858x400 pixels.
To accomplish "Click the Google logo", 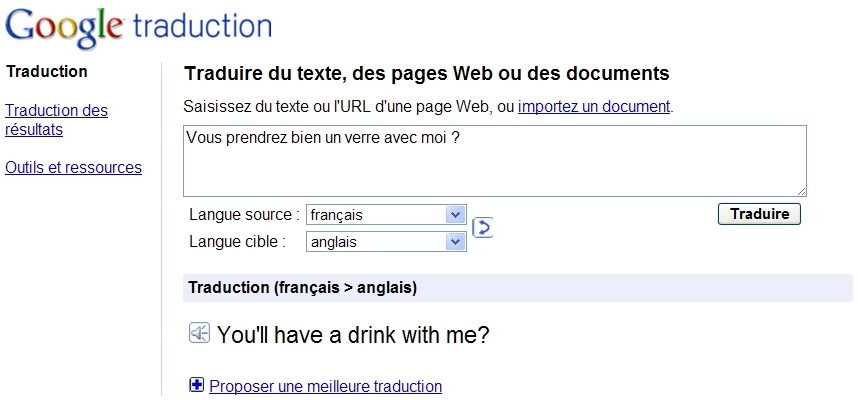I will [x=65, y=27].
